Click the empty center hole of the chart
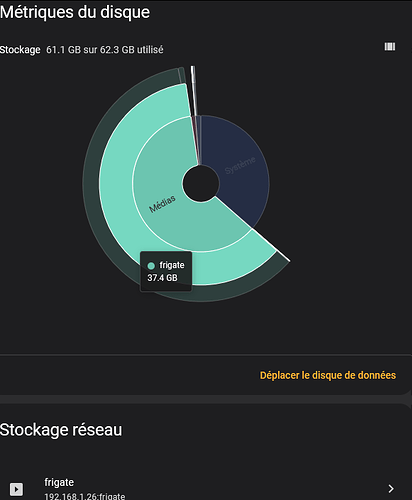 click(x=201, y=183)
